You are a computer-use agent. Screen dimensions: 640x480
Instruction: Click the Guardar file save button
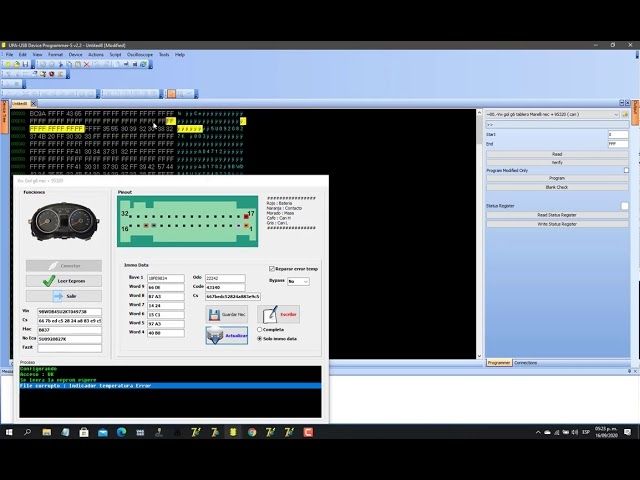point(227,314)
